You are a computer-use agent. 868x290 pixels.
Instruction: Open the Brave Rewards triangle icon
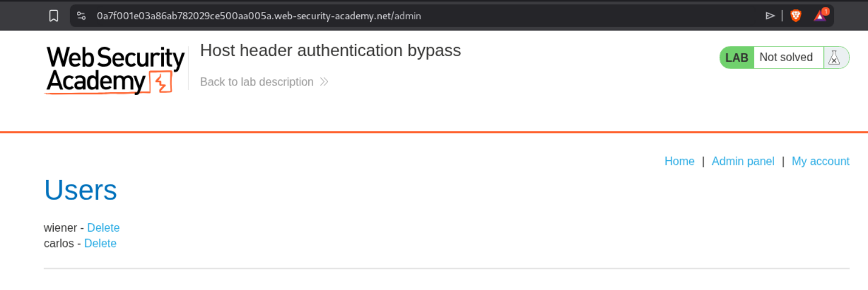(x=820, y=16)
